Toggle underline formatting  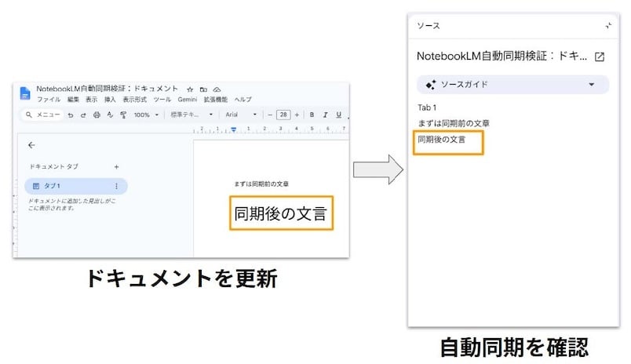coord(339,115)
